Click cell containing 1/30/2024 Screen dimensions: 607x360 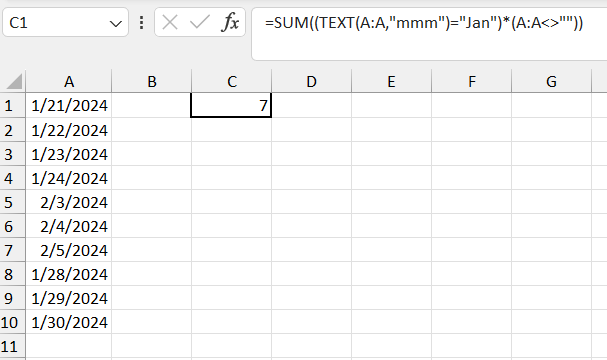pyautogui.click(x=69, y=322)
